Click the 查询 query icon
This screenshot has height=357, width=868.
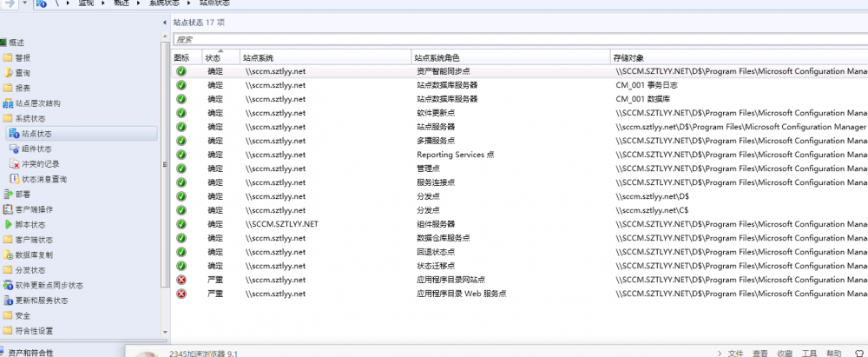(8, 73)
